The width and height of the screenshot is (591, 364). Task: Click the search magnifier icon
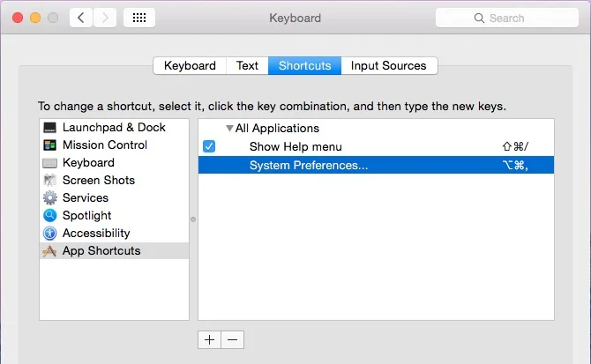coord(479,19)
